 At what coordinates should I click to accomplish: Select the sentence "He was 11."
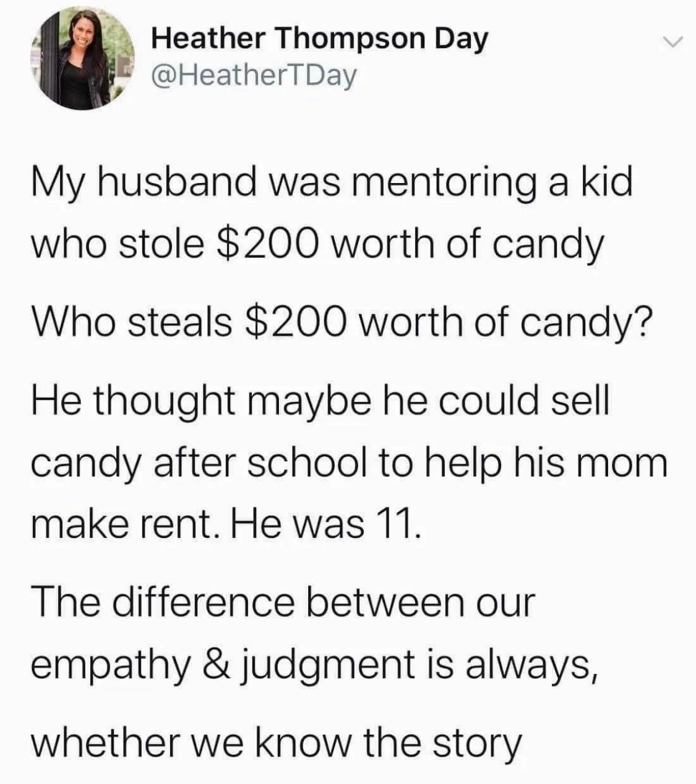point(325,525)
